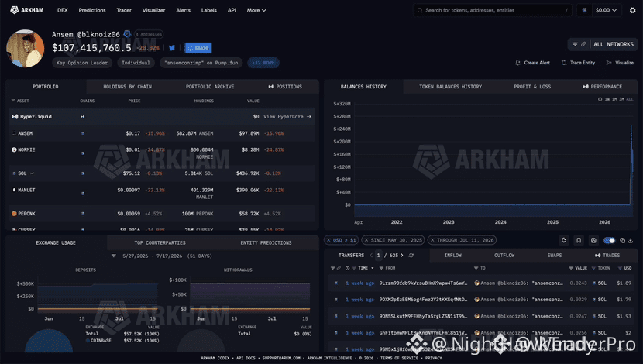Image resolution: width=643 pixels, height=364 pixels.
Task: Click the alert bell icon above transfers
Action: [x=564, y=240]
